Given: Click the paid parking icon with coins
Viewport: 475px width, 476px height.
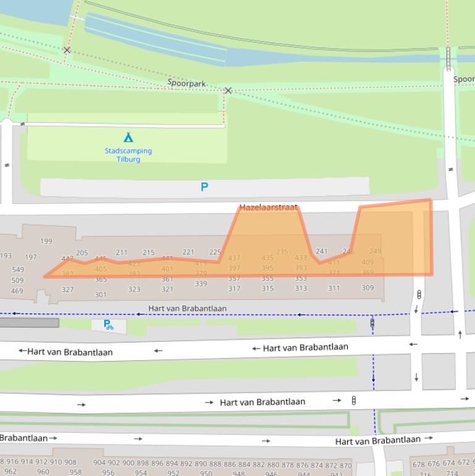Looking at the screenshot, I should [108, 325].
